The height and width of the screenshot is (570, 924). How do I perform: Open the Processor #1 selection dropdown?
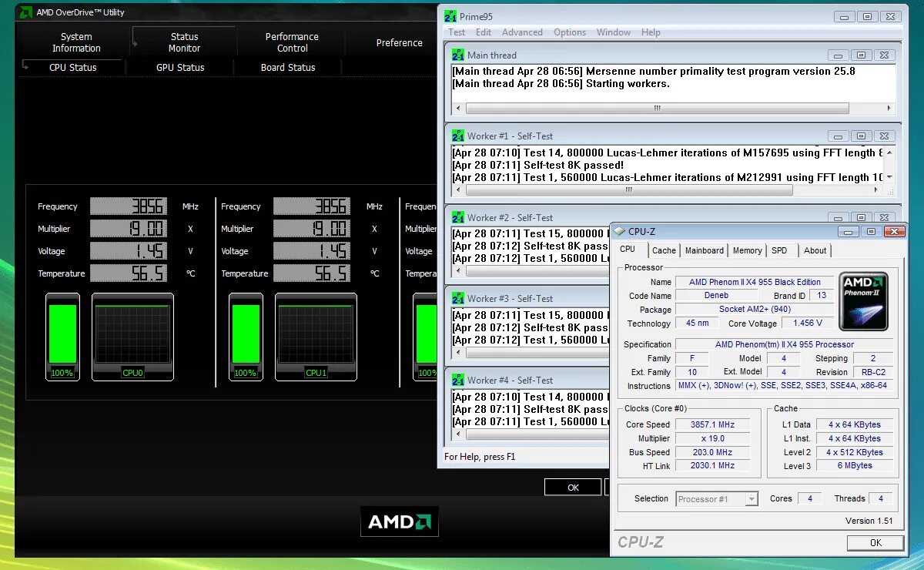(x=717, y=499)
